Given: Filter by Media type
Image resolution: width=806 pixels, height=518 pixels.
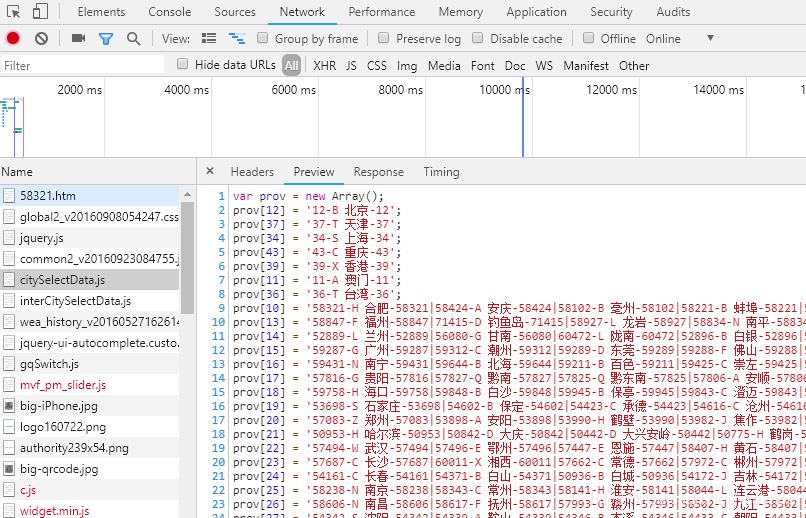Looking at the screenshot, I should [x=444, y=66].
